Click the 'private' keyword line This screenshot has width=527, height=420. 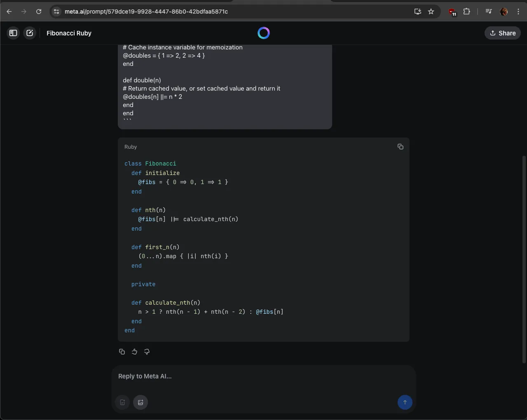coord(143,284)
